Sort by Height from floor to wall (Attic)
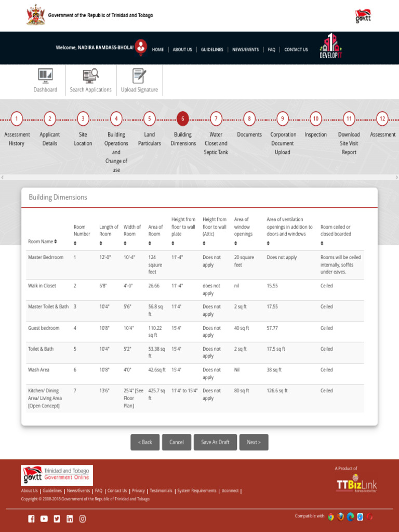399x532 pixels. [204, 243]
